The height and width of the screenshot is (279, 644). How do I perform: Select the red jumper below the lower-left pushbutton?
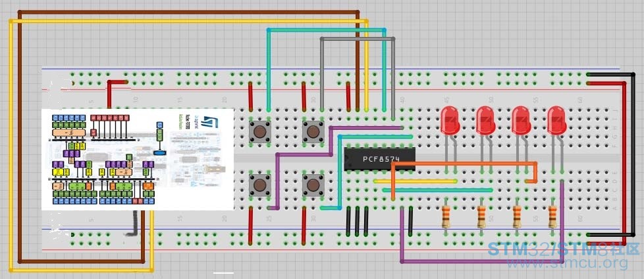click(250, 226)
